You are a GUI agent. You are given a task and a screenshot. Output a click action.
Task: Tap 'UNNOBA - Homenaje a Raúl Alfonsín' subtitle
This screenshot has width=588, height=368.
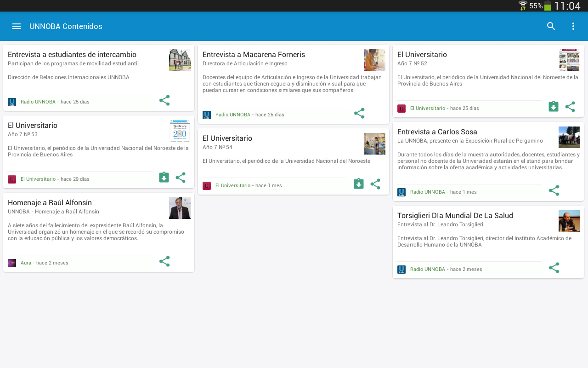[x=54, y=212]
